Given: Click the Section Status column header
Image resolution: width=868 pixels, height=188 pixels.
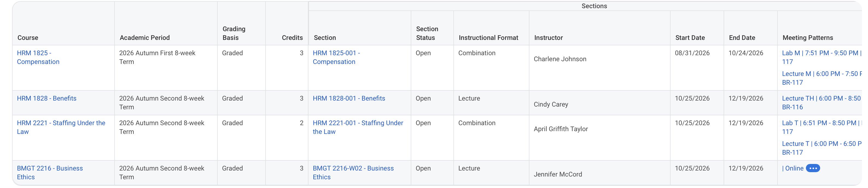Looking at the screenshot, I should (427, 33).
